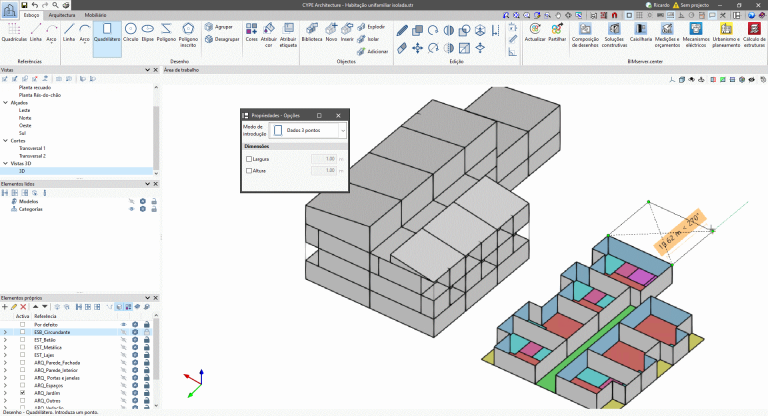Delete layer with the red X icon

23,307
